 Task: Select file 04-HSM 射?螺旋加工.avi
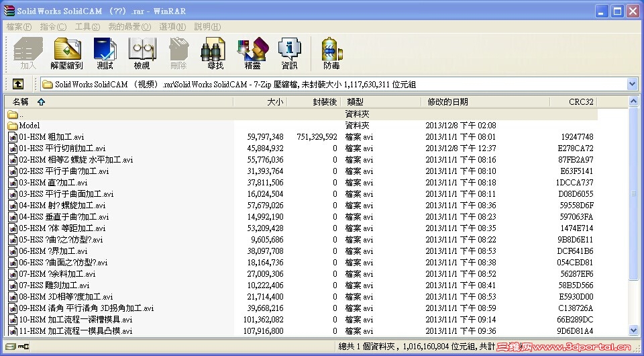[x=62, y=206]
